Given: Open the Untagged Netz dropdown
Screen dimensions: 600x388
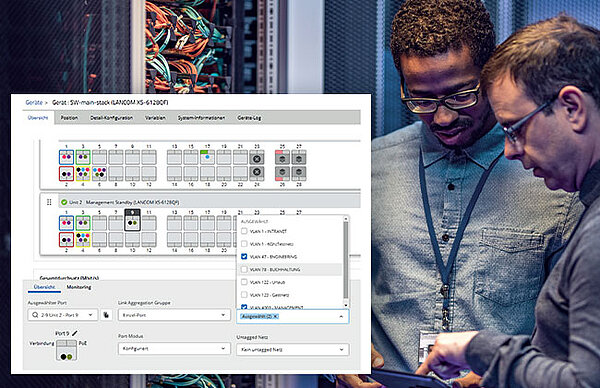Looking at the screenshot, I should click(x=293, y=350).
